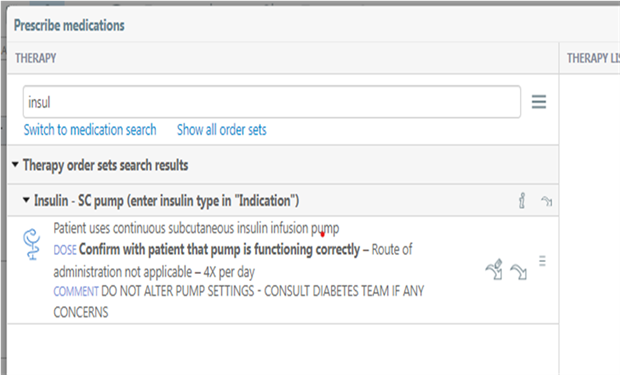Collapse Therapy order sets search results
This screenshot has width=620, height=375.
click(15, 164)
